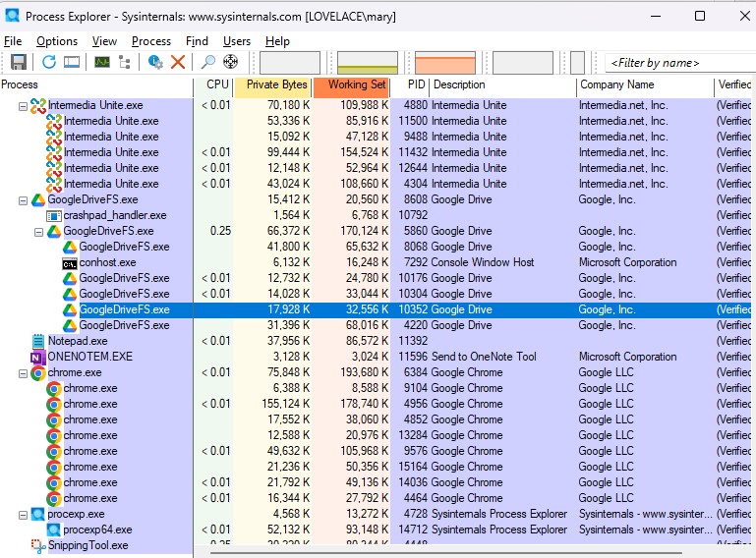Click the Private Bytes value 155,124 K
The width and height of the screenshot is (756, 558).
tap(286, 404)
